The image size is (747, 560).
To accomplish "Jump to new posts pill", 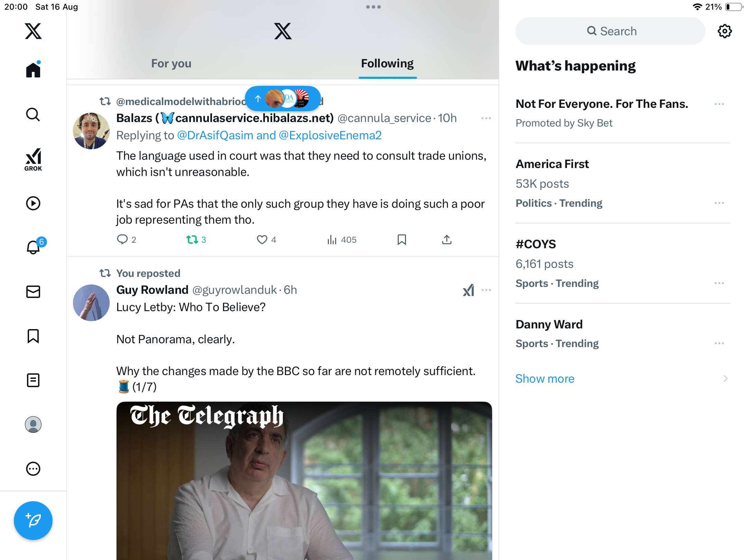I will [x=283, y=99].
